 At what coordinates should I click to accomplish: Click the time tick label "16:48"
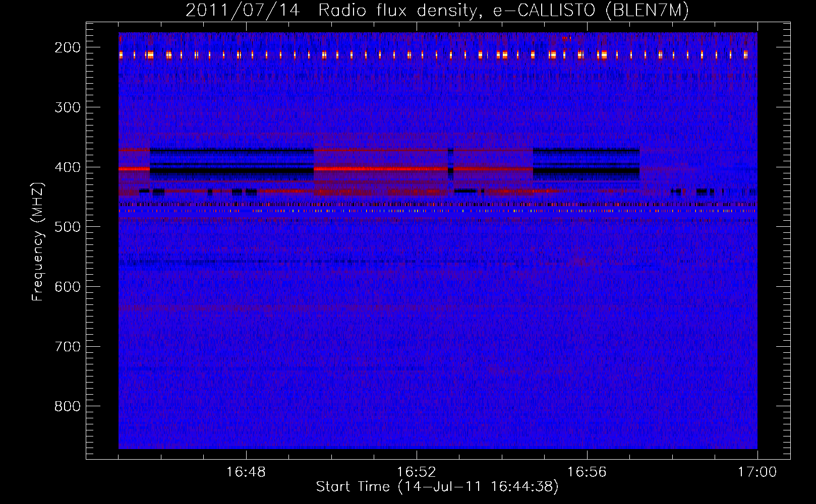[x=246, y=472]
